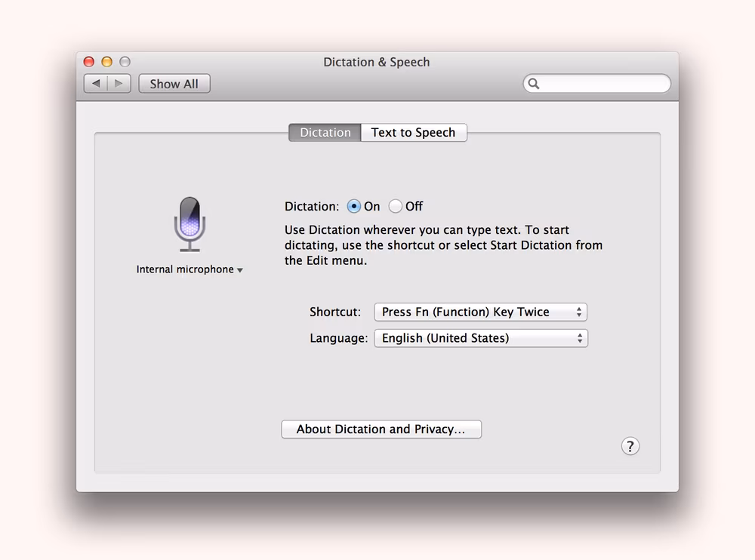755x560 pixels.
Task: Focus the search input field
Action: [x=604, y=84]
